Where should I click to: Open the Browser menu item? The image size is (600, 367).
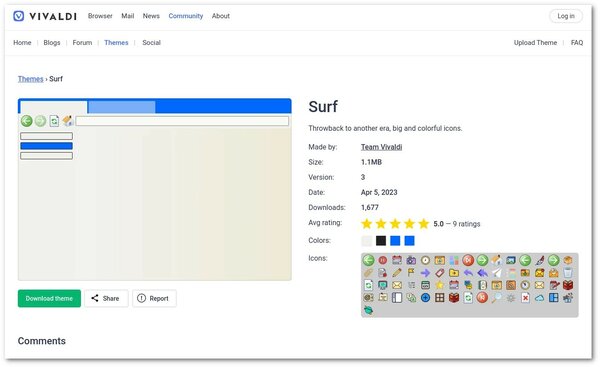click(x=100, y=16)
